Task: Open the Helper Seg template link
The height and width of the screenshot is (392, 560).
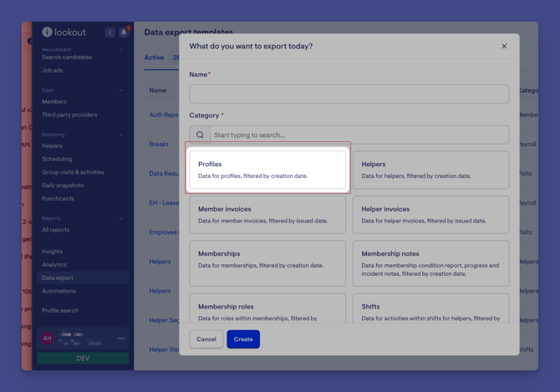Action: coord(164,320)
